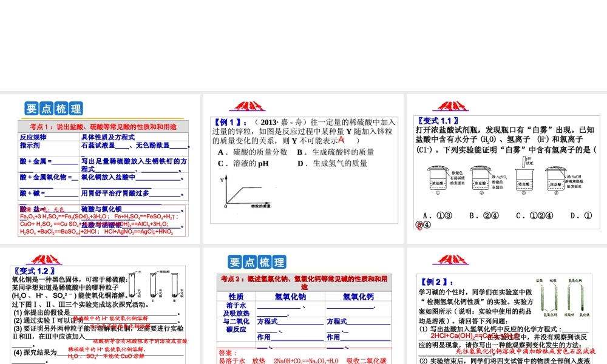607x364 pixels.
Task: Click the '溶于水及吸放热' row label
Action: pos(236,309)
